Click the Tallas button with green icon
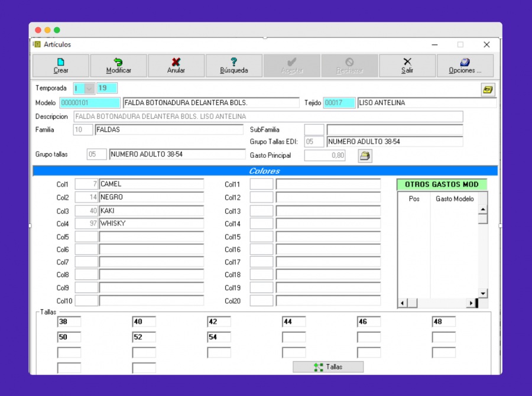This screenshot has width=532, height=396. click(328, 367)
